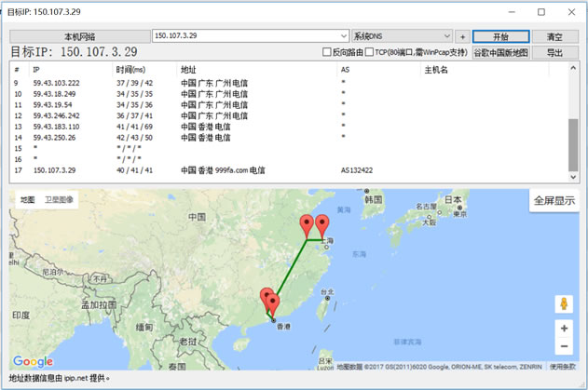The image size is (588, 390).
Task: Click the 清空 button
Action: click(x=554, y=36)
